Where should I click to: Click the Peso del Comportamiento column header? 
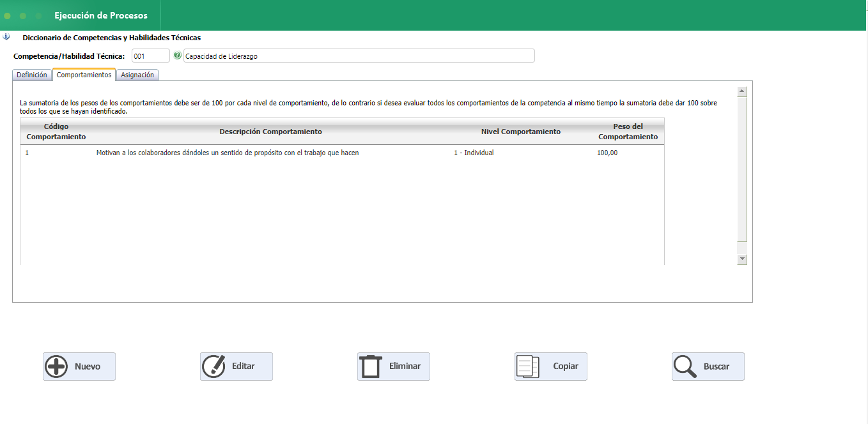click(x=628, y=132)
